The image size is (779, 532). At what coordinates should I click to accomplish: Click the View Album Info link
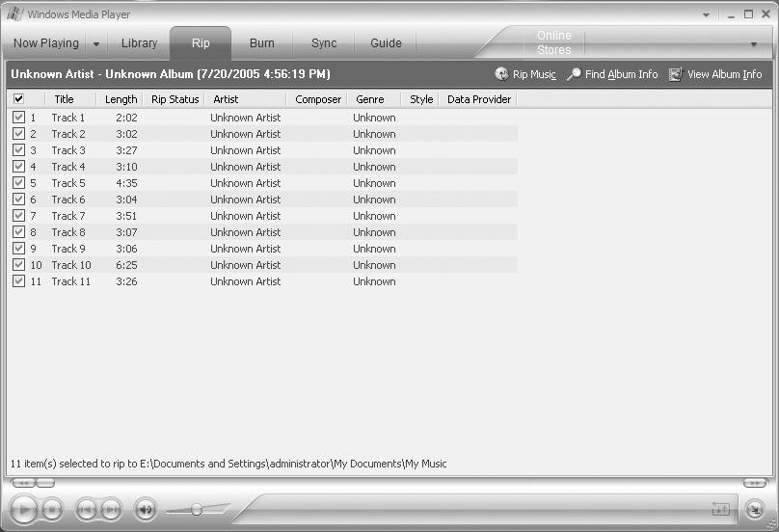(725, 74)
